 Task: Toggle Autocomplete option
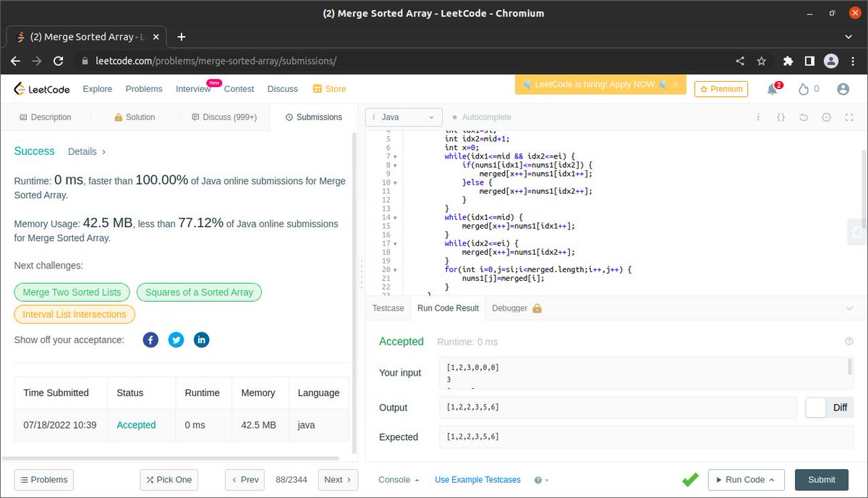(x=481, y=117)
